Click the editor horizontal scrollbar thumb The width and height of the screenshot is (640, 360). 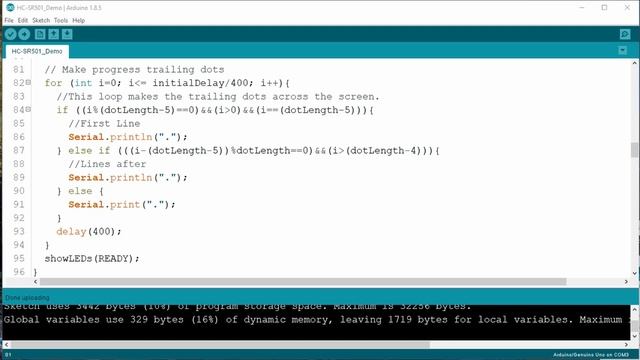pyautogui.click(x=303, y=282)
